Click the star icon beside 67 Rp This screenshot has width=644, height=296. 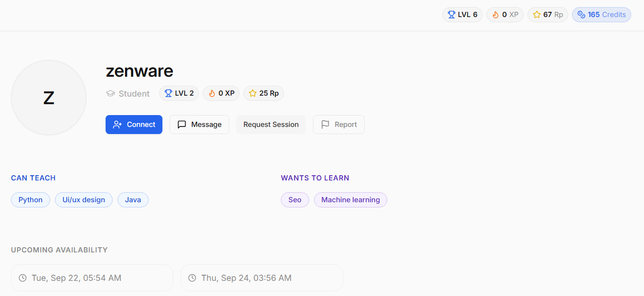pos(537,15)
